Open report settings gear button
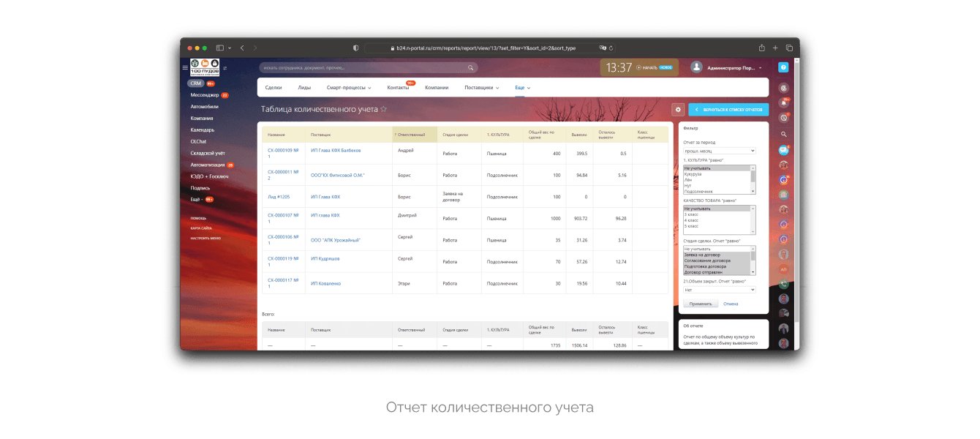980x439 pixels. (678, 110)
